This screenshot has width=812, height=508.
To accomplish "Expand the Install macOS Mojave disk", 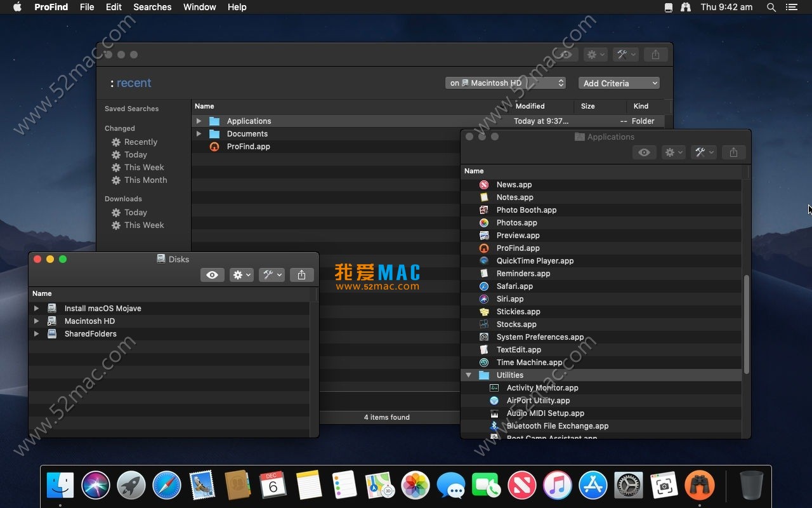I will 36,308.
